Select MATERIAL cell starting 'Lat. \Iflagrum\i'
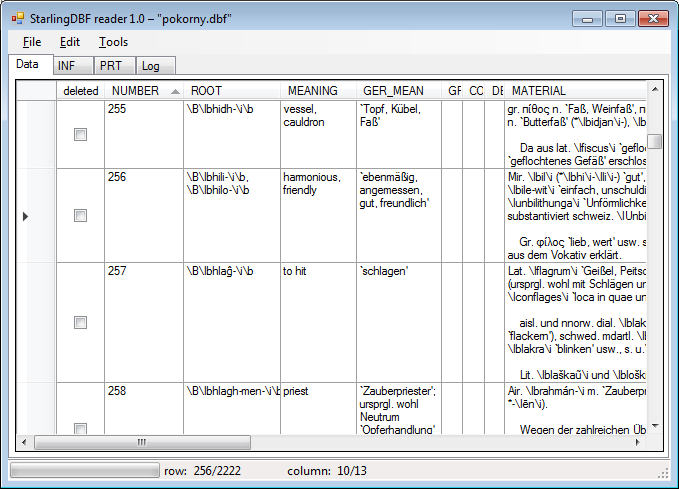The image size is (679, 489). (576, 322)
